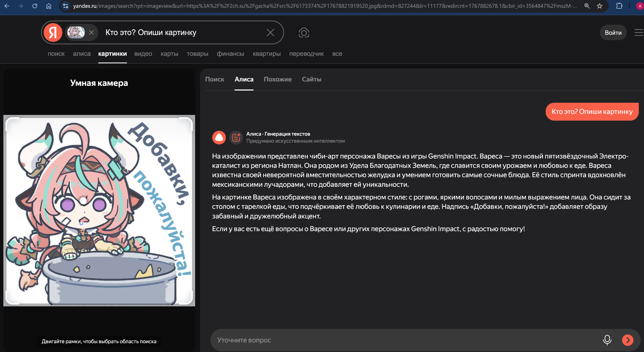Open the hamburger menu at top right
Screen dimensions: 644x352
(x=638, y=33)
